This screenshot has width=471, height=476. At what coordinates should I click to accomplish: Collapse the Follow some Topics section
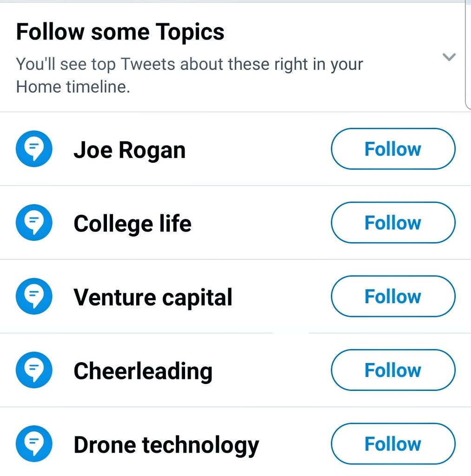click(x=449, y=57)
